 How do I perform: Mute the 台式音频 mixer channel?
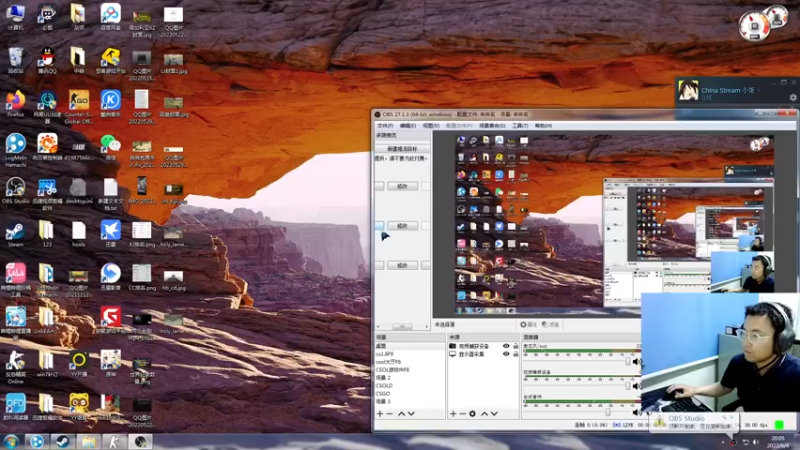[x=636, y=411]
